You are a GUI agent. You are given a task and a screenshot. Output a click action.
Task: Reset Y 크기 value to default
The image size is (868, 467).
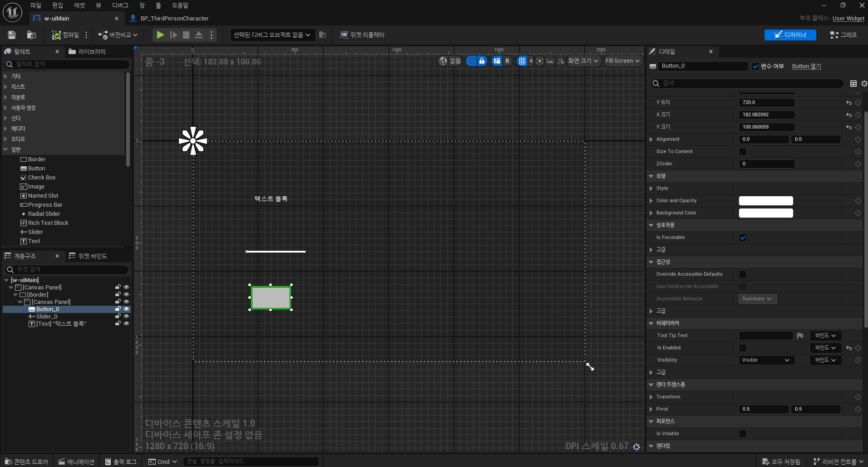849,127
